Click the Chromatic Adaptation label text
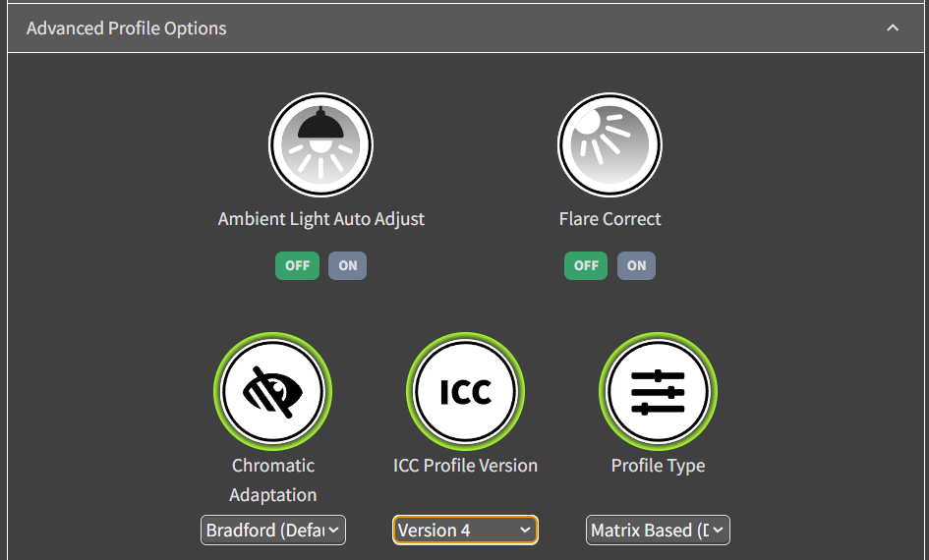The image size is (929, 560). pos(273,479)
